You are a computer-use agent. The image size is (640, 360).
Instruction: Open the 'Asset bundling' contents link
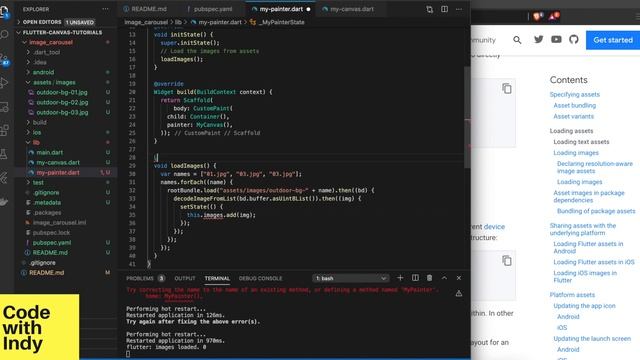574,105
